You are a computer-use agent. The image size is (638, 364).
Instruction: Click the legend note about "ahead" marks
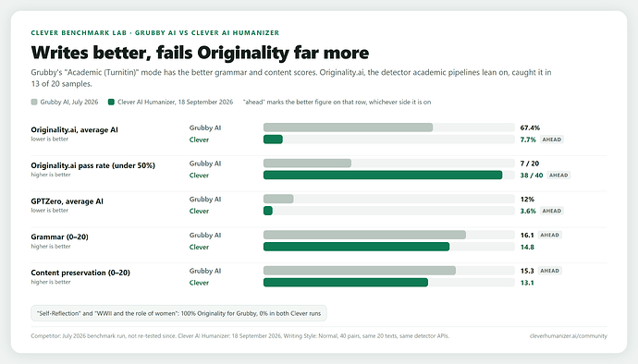[x=337, y=102]
